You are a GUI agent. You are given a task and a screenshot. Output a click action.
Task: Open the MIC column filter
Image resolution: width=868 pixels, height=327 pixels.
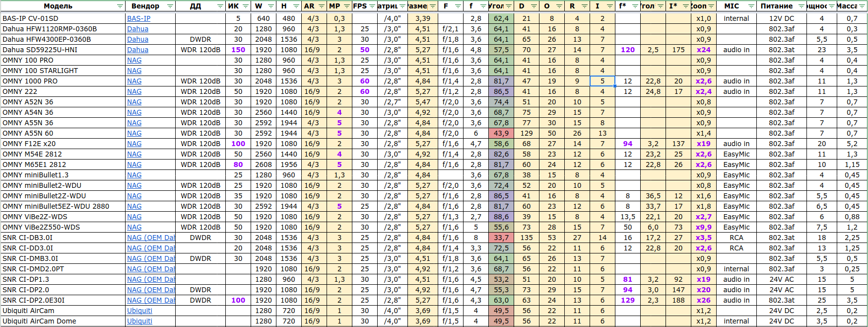[751, 6]
